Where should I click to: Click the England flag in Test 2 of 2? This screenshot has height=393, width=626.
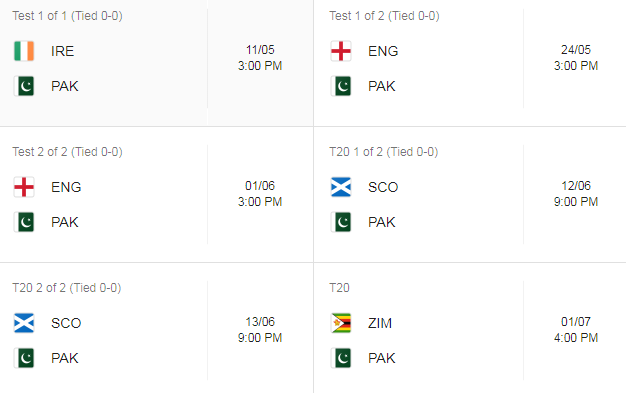24,187
